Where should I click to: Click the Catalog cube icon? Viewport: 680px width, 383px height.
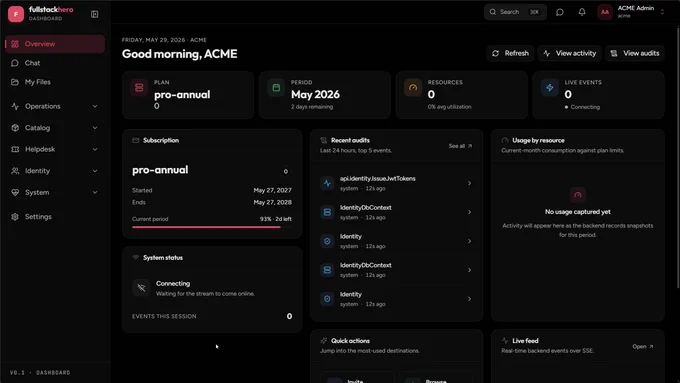click(x=15, y=128)
